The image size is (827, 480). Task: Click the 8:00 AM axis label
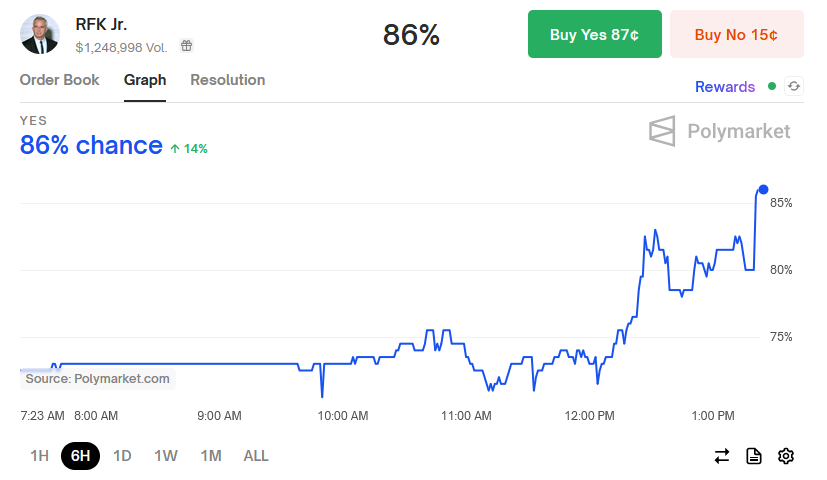(96, 416)
